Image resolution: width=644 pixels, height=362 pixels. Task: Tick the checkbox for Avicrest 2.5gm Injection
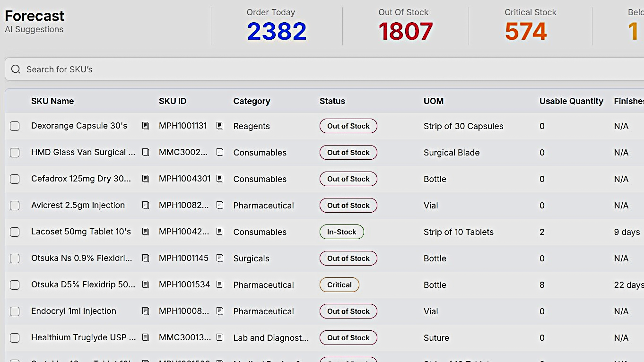pyautogui.click(x=15, y=206)
